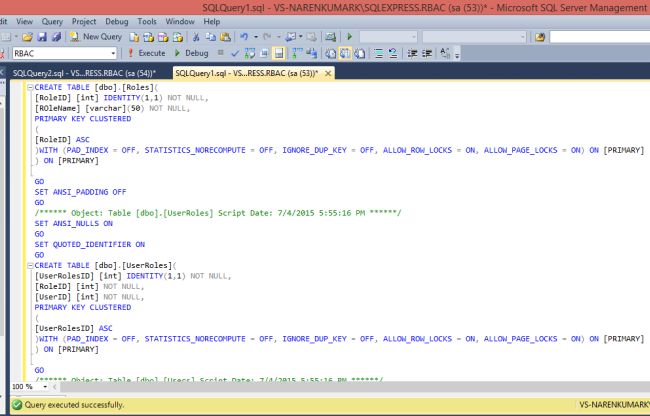The image size is (650, 416).
Task: Open the Query menu
Action: pyautogui.click(x=52, y=20)
